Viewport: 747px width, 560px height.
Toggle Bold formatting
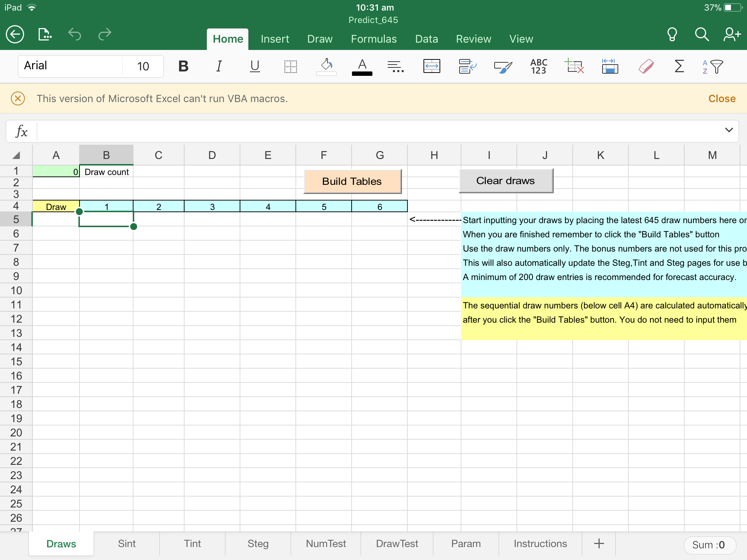point(183,67)
